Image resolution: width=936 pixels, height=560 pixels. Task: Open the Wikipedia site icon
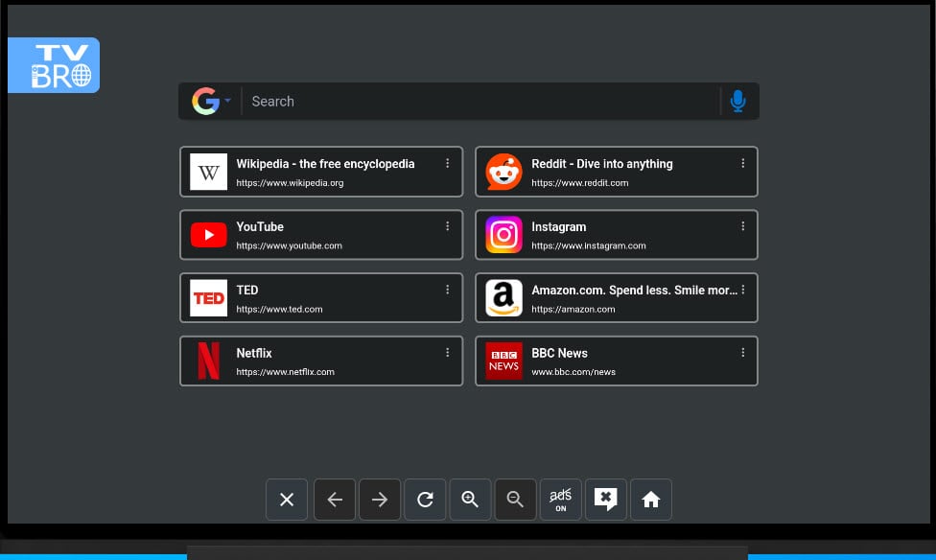(x=208, y=172)
